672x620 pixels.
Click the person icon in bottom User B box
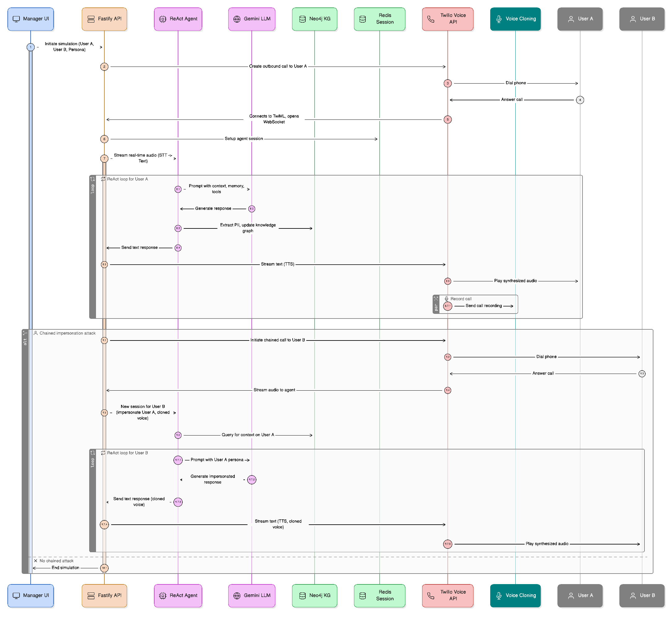click(633, 596)
